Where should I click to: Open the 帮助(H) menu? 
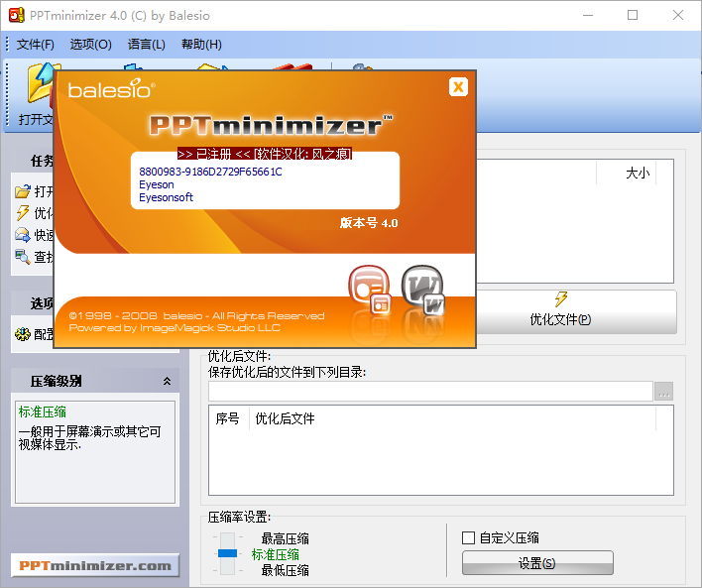point(201,45)
